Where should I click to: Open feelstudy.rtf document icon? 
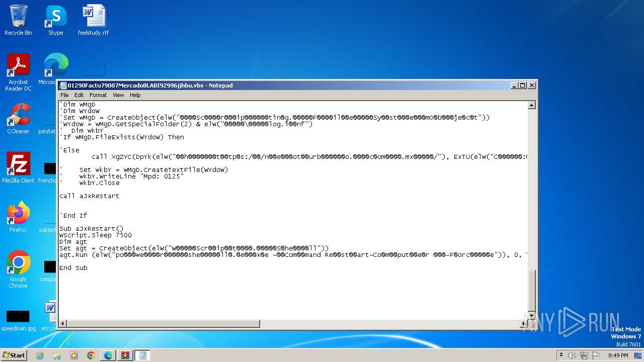coord(93,20)
